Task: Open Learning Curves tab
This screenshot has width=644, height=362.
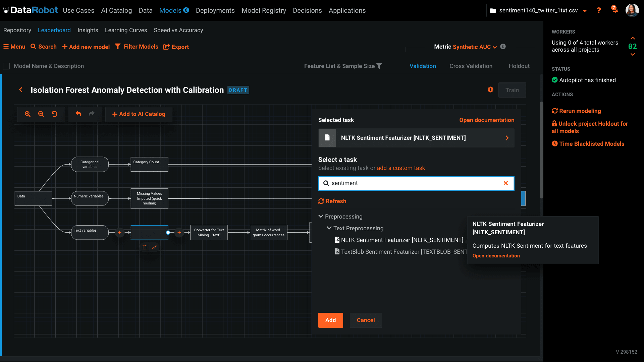Action: [x=126, y=30]
